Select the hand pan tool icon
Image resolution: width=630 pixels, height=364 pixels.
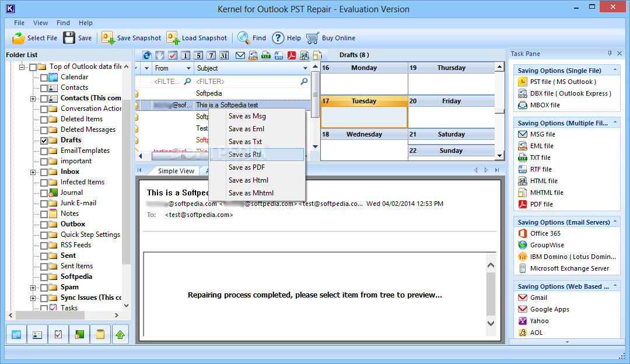coord(160,55)
